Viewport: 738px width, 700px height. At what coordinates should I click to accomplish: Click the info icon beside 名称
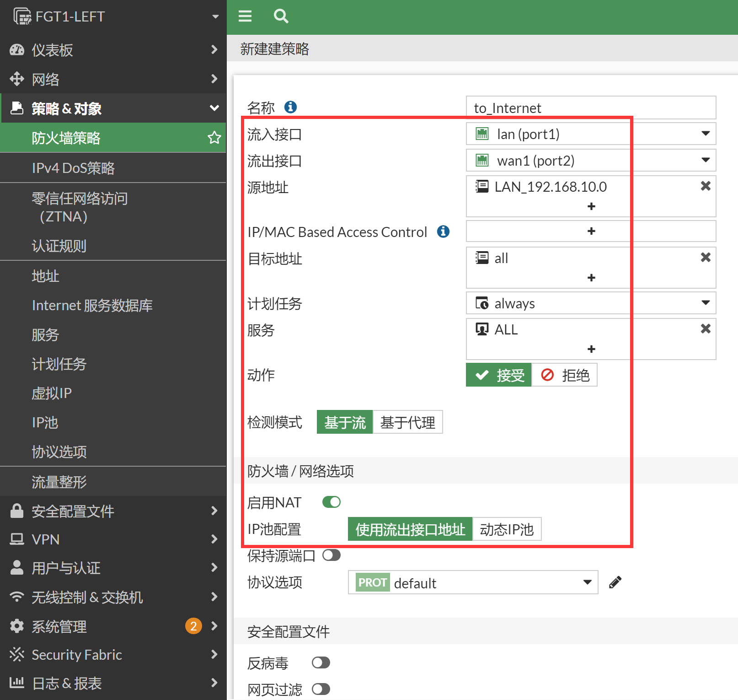tap(290, 107)
